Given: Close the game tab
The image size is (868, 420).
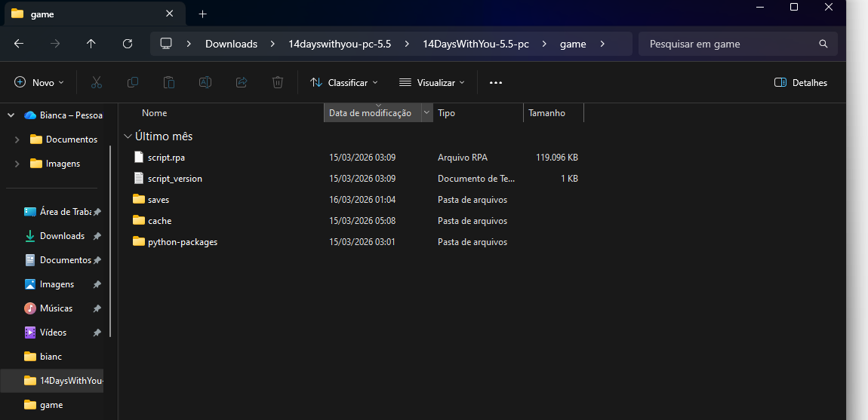Looking at the screenshot, I should 170,14.
